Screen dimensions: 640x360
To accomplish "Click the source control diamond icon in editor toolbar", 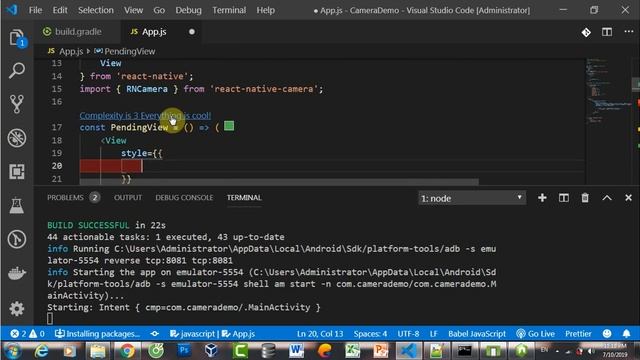I will 586,32.
